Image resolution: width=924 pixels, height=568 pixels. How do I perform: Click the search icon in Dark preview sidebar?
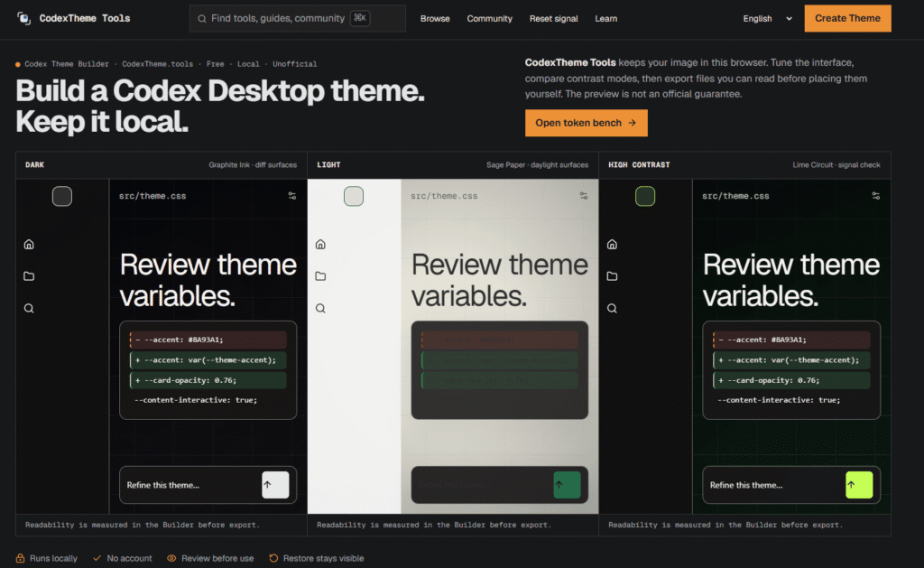pyautogui.click(x=29, y=309)
